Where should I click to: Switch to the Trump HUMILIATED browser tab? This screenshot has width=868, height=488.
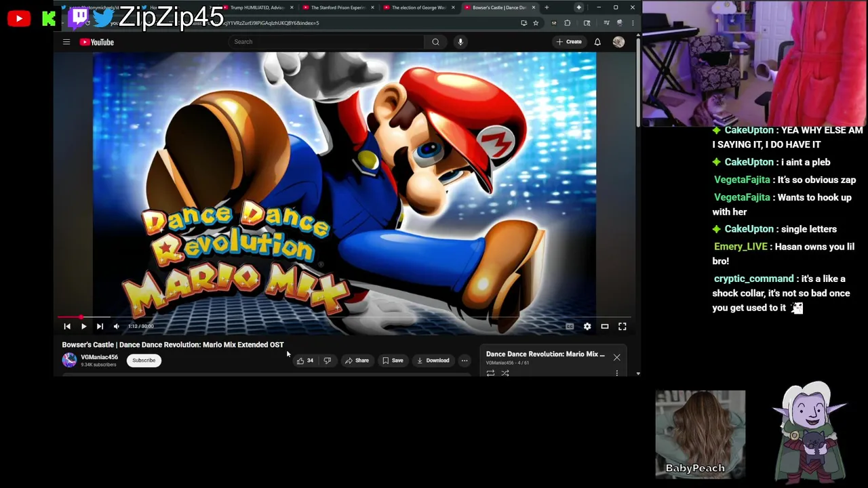(x=258, y=7)
